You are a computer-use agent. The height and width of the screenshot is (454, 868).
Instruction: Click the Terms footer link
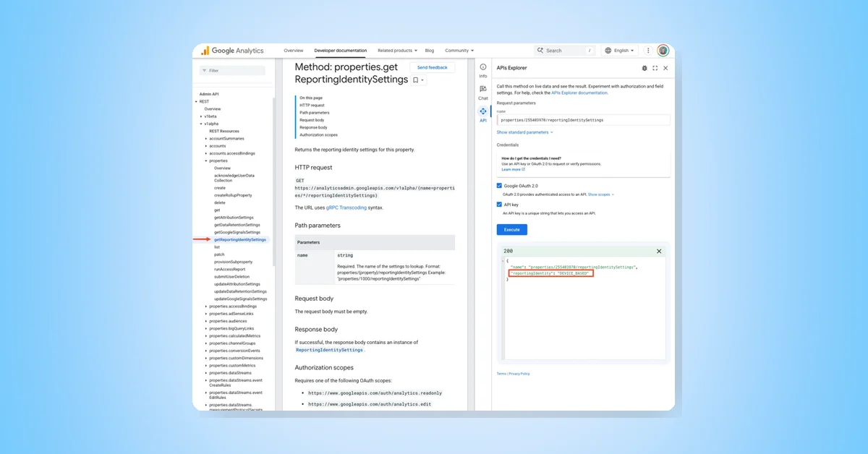coord(501,374)
